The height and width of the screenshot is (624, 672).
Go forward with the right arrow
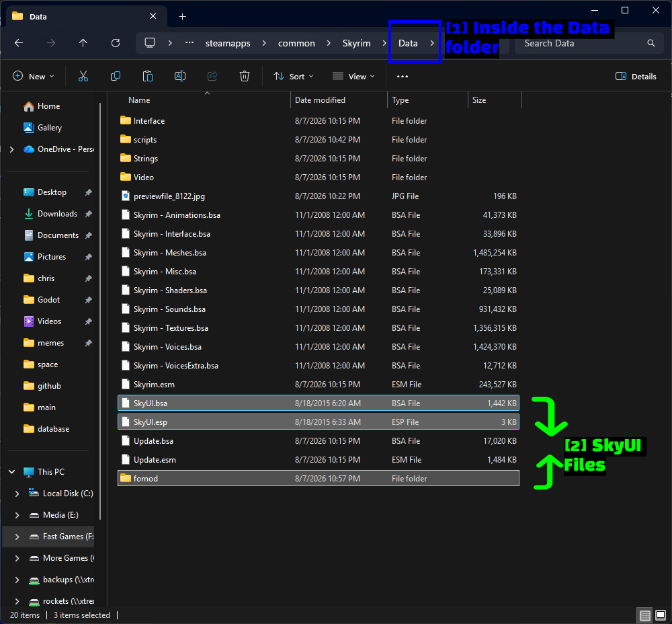coord(51,43)
